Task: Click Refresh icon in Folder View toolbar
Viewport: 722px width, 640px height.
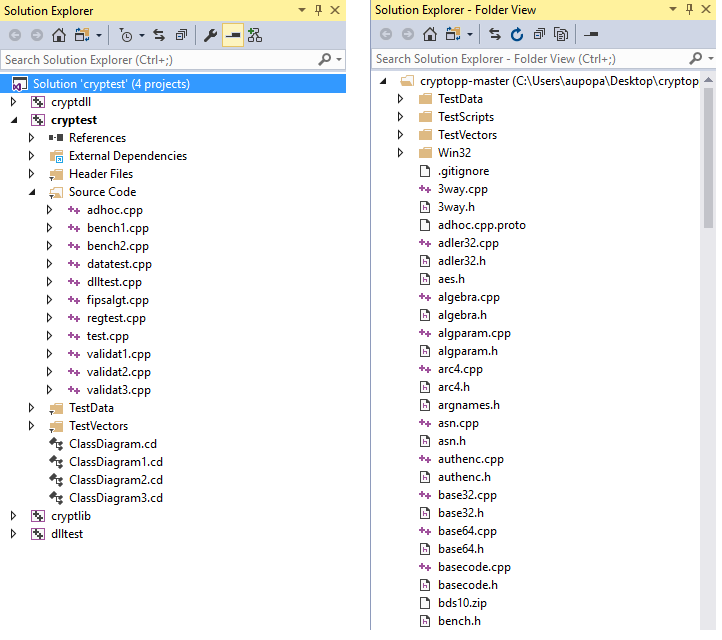Action: click(517, 34)
